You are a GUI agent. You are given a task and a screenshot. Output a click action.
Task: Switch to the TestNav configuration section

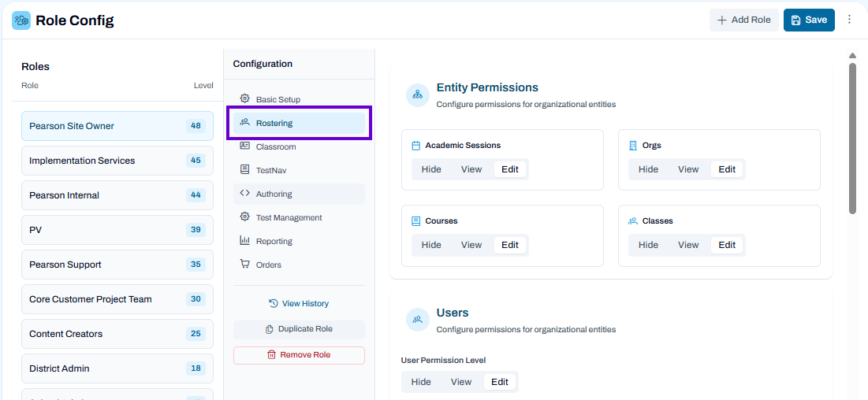[299, 170]
